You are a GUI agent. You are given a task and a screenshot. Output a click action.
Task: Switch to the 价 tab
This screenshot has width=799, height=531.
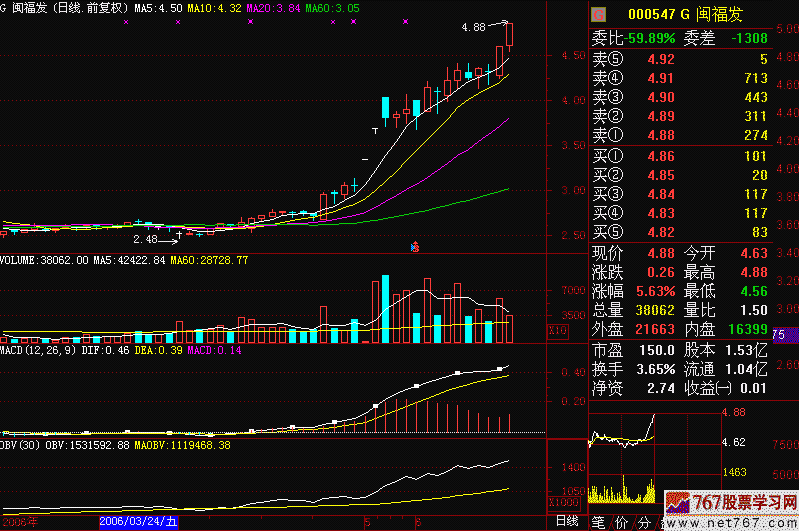point(623,521)
